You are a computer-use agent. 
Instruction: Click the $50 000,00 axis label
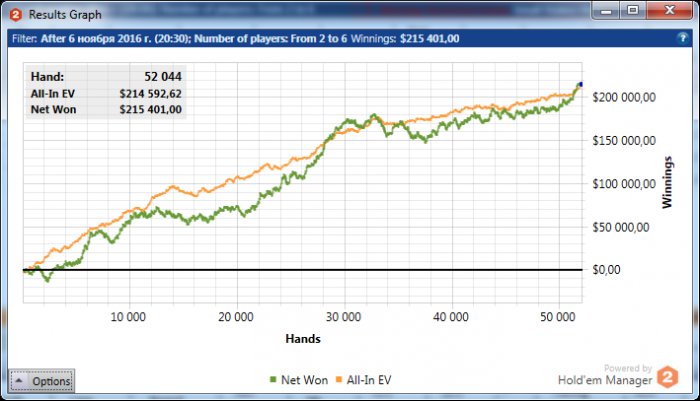coord(621,227)
